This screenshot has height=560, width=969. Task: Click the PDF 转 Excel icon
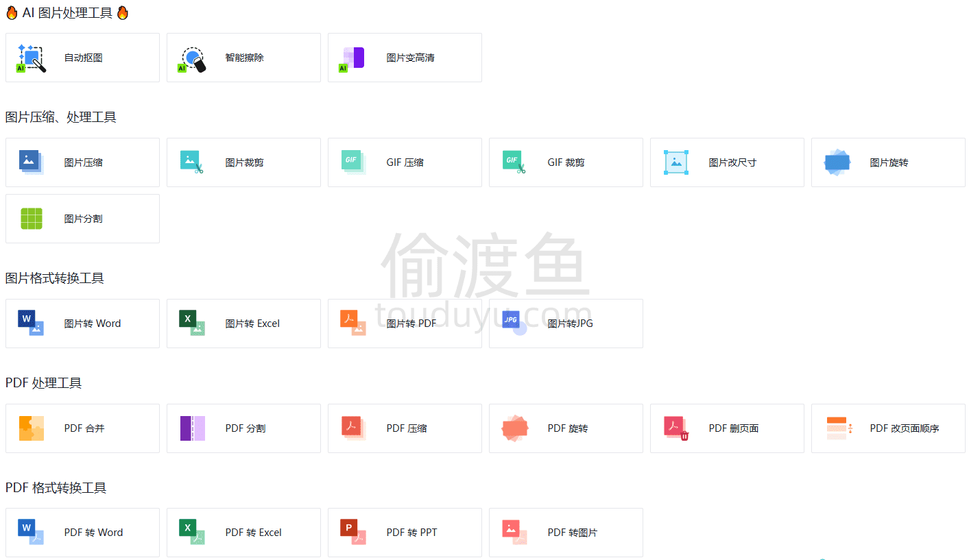tap(192, 533)
